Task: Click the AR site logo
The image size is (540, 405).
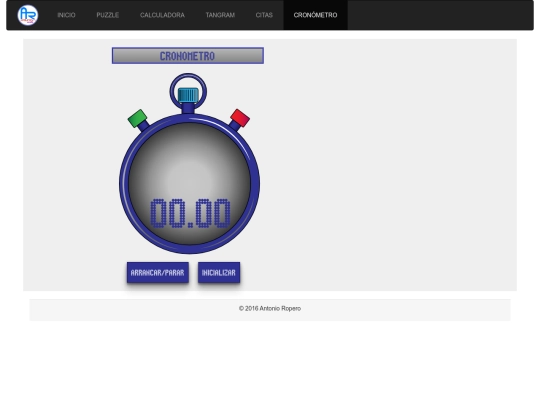Action: [x=28, y=15]
